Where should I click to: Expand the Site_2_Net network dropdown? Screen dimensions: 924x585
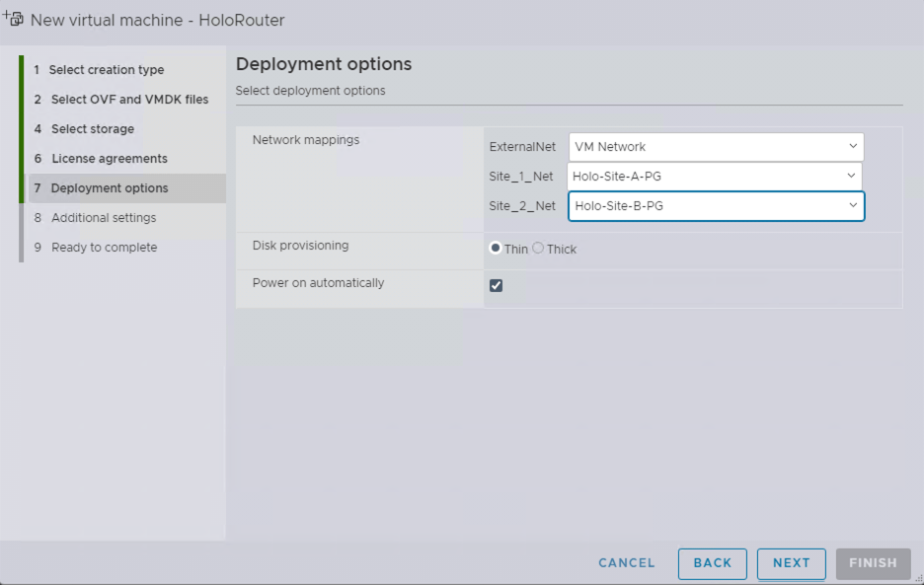716,206
